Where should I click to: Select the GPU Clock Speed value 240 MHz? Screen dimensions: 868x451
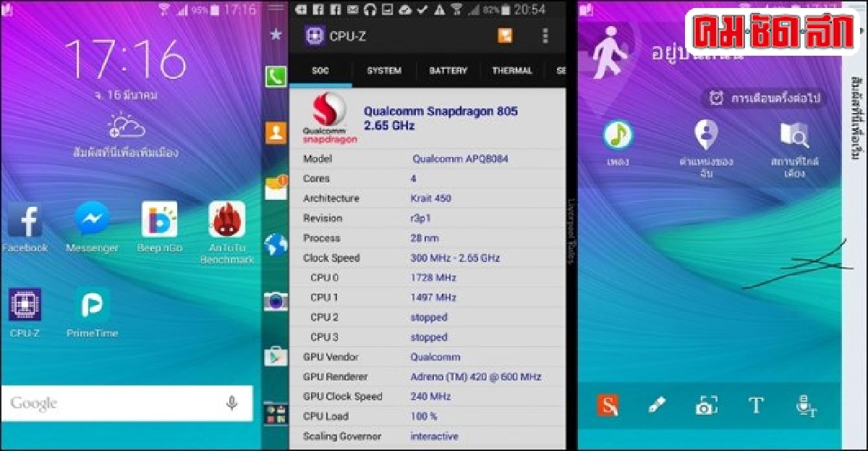430,397
